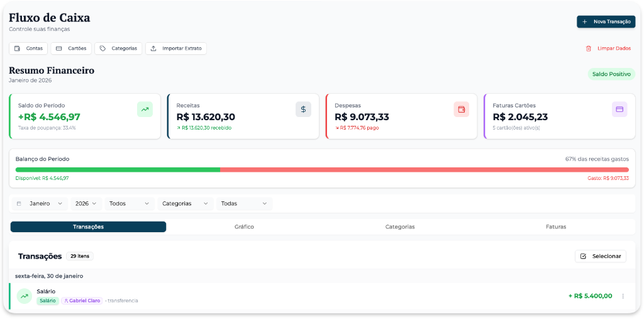Screen dimensions: 644x319
Task: Click the trending-up icon in Saldo do Período card
Action: pos(145,109)
